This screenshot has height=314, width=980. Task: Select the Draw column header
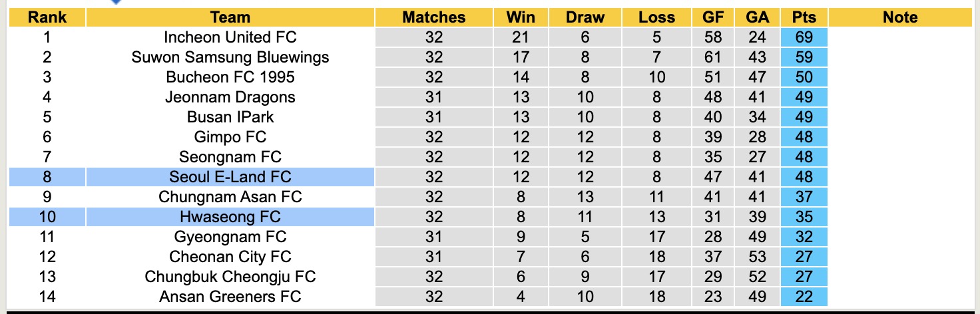click(x=585, y=18)
